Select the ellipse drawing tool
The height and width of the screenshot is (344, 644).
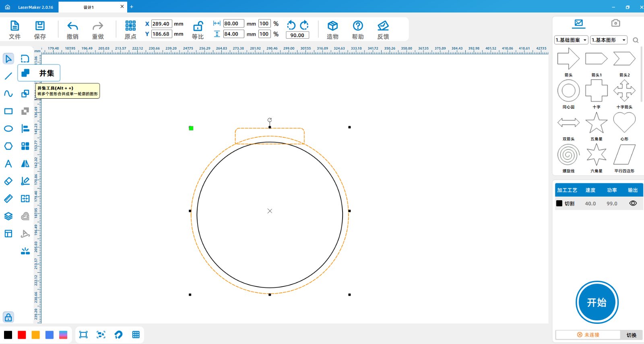point(8,128)
